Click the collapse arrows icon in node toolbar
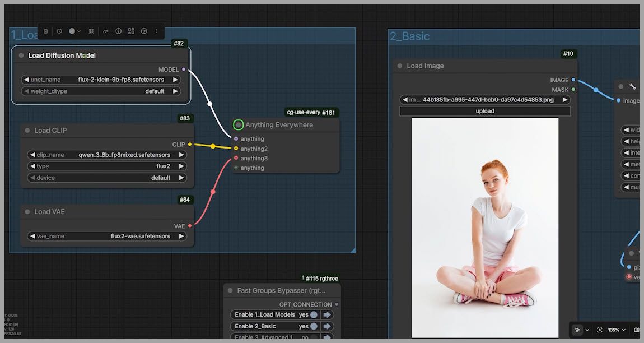The width and height of the screenshot is (644, 343). point(91,31)
